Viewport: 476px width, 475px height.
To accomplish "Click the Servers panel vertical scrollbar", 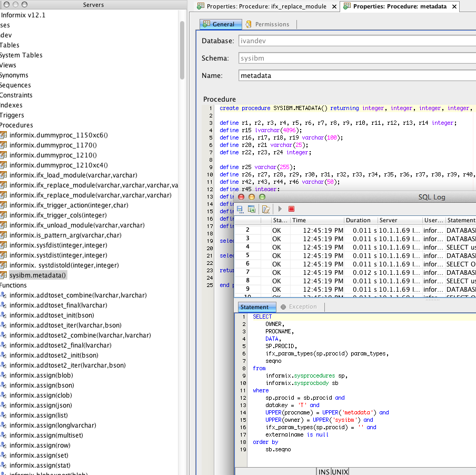I will pyautogui.click(x=182, y=50).
